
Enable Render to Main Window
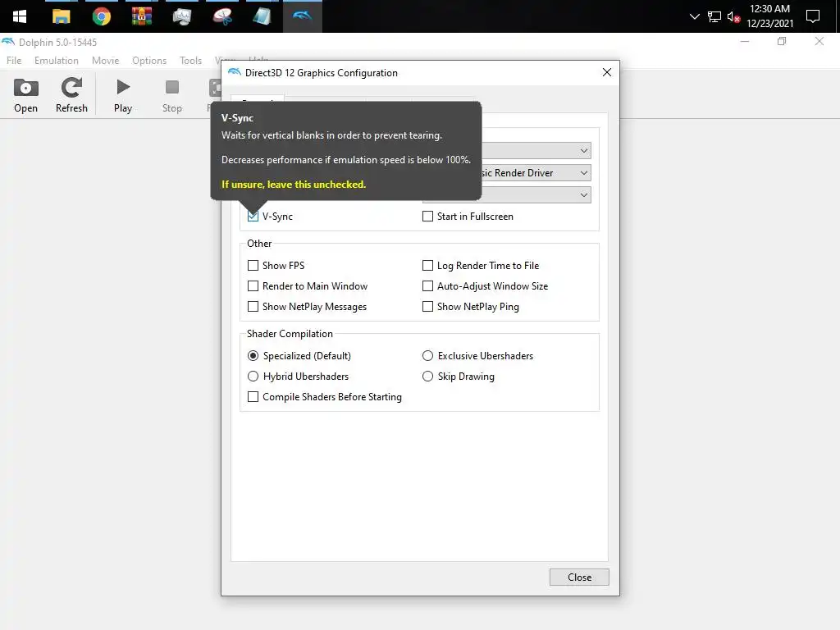[253, 286]
